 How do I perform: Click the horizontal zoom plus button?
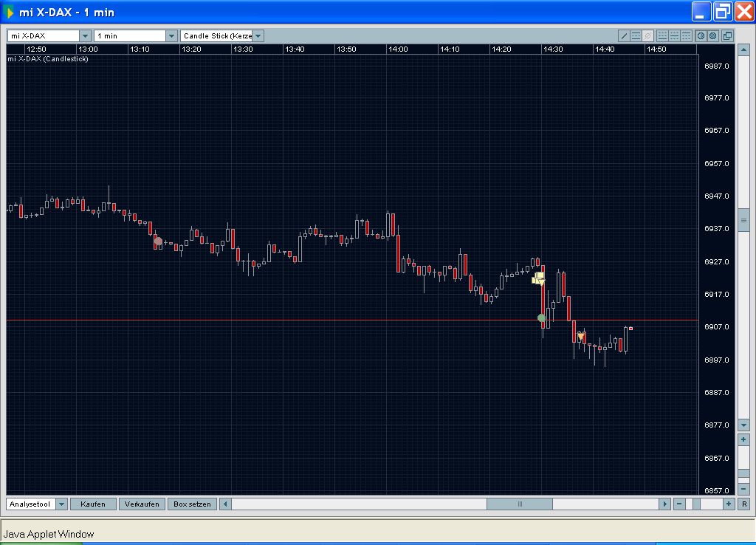click(x=729, y=504)
